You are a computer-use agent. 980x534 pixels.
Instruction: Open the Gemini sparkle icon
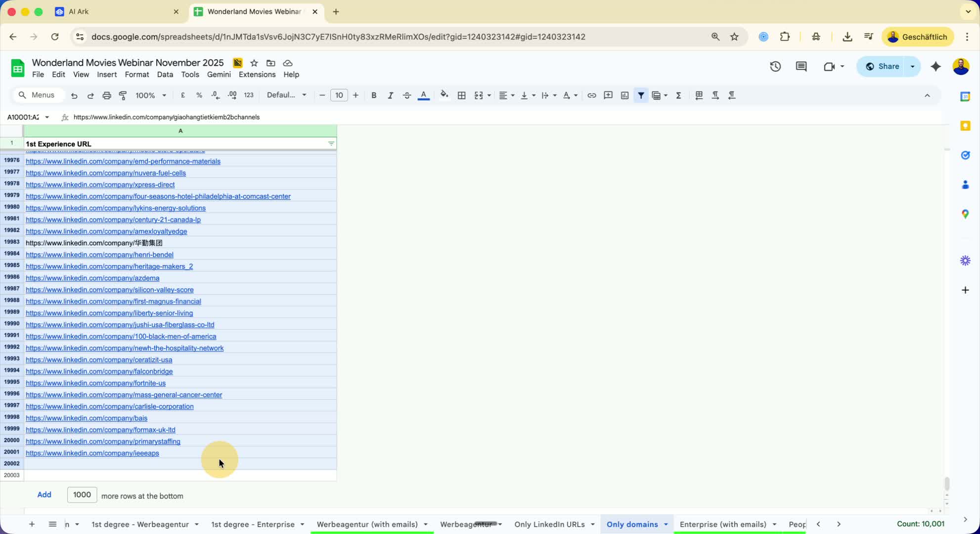935,66
